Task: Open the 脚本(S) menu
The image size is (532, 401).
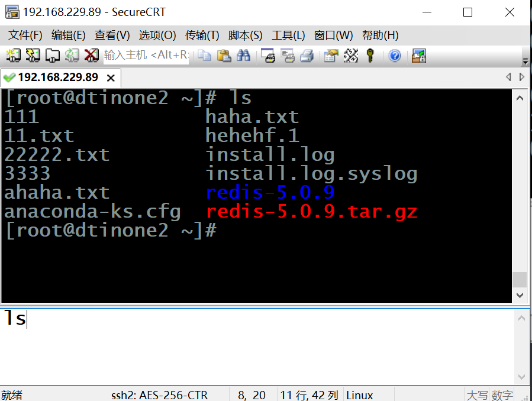Action: 245,35
